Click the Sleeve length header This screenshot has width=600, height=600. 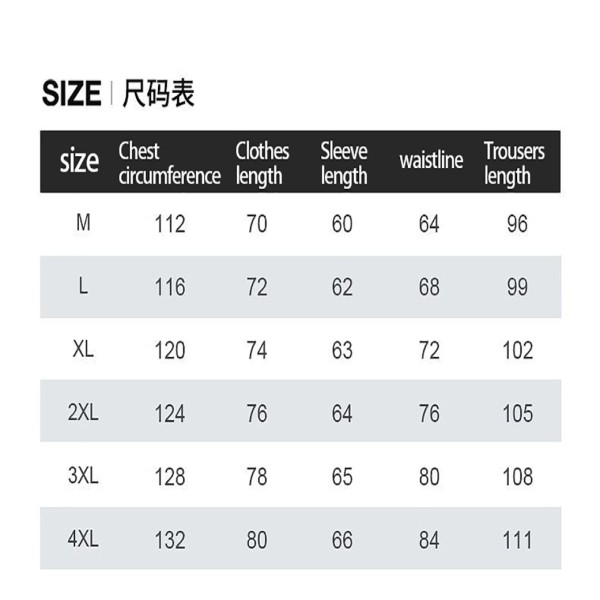click(344, 163)
